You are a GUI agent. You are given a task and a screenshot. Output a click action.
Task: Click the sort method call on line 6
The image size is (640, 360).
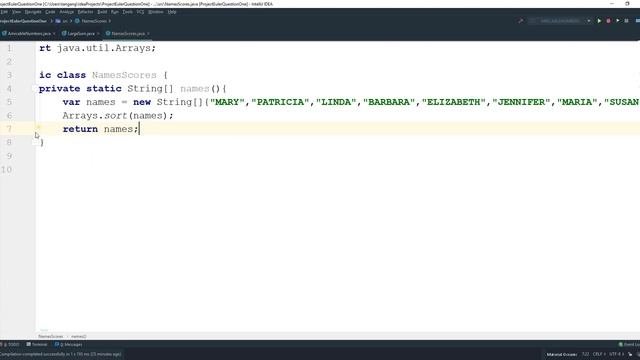pos(116,116)
